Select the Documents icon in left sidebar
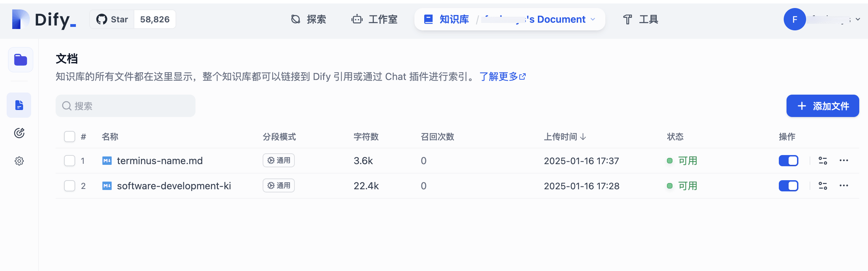This screenshot has width=868, height=271. (x=19, y=105)
